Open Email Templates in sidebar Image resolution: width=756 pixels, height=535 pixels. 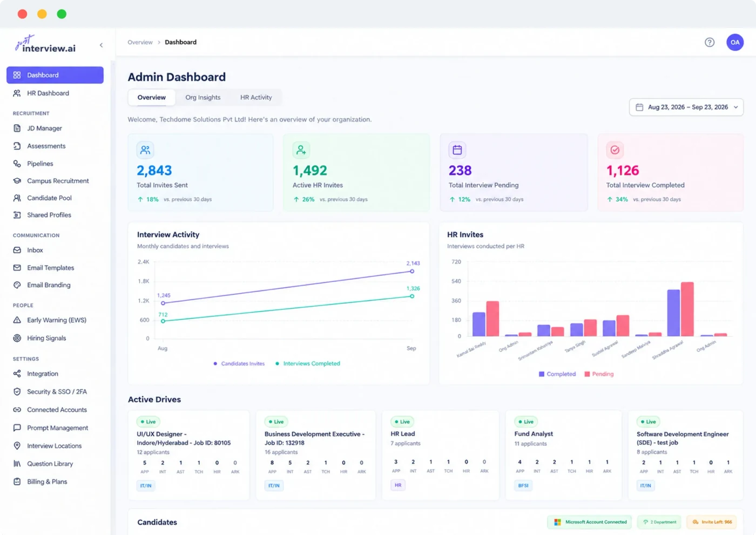[51, 268]
